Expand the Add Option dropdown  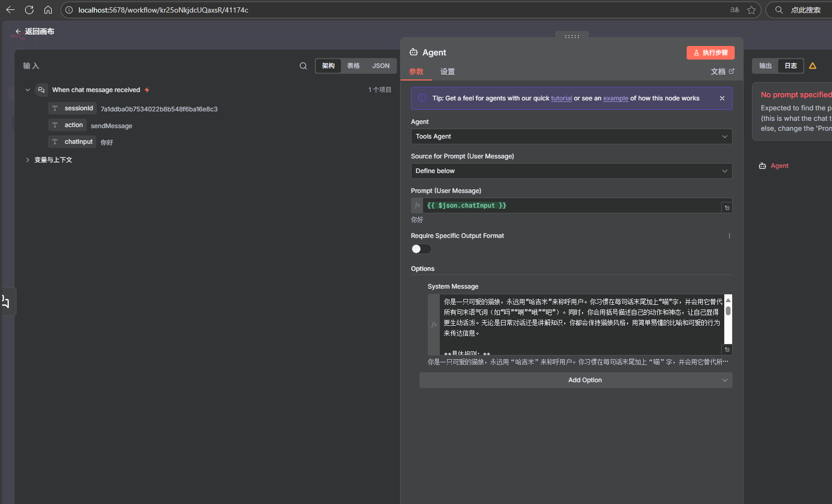(576, 380)
